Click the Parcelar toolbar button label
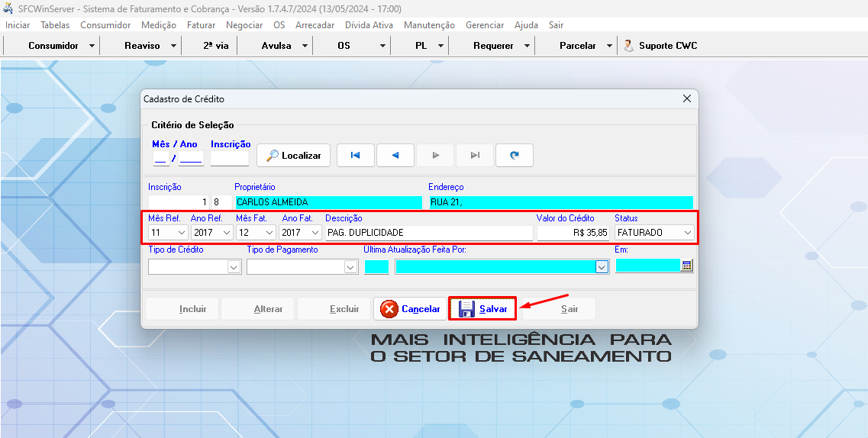 [577, 46]
